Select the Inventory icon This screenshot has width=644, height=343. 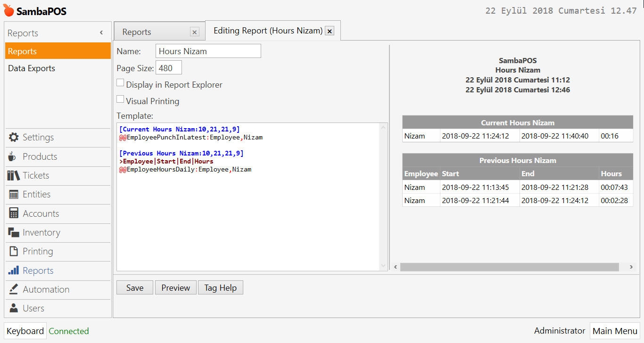15,232
